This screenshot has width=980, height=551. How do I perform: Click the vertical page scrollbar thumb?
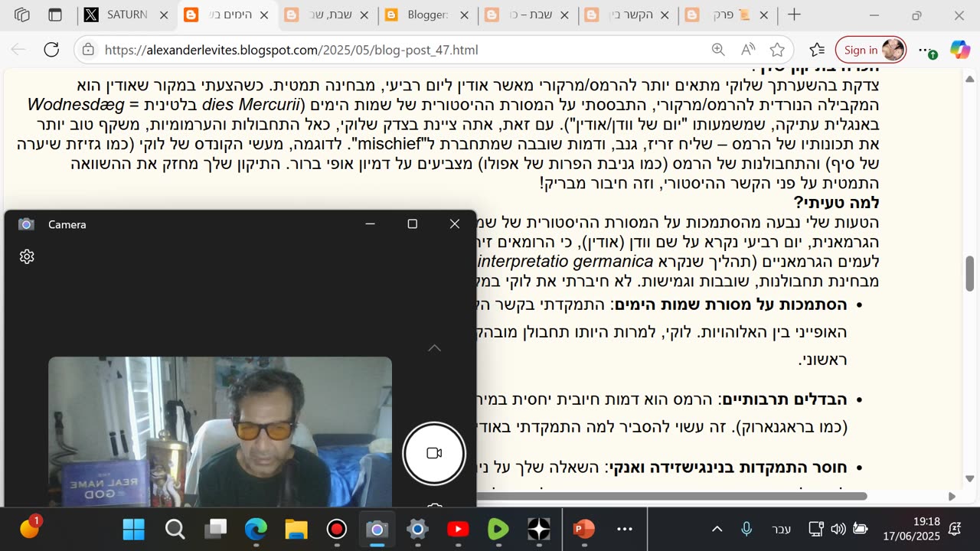point(970,273)
